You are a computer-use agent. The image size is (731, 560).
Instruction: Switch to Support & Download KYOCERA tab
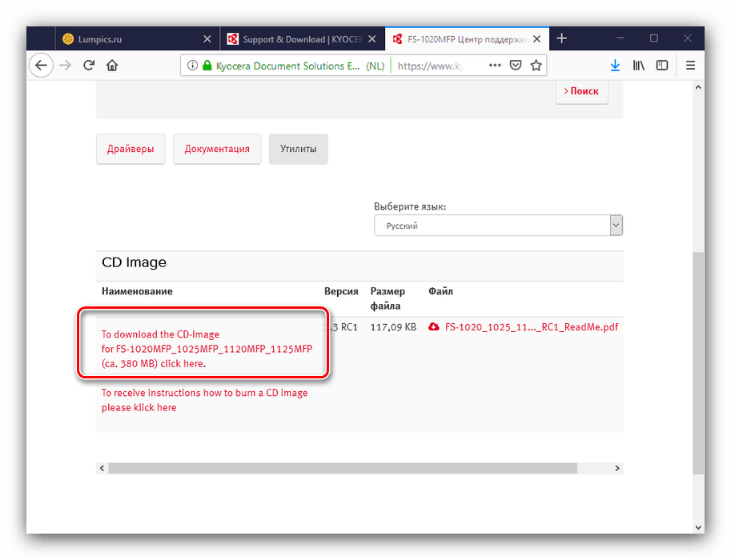(302, 38)
